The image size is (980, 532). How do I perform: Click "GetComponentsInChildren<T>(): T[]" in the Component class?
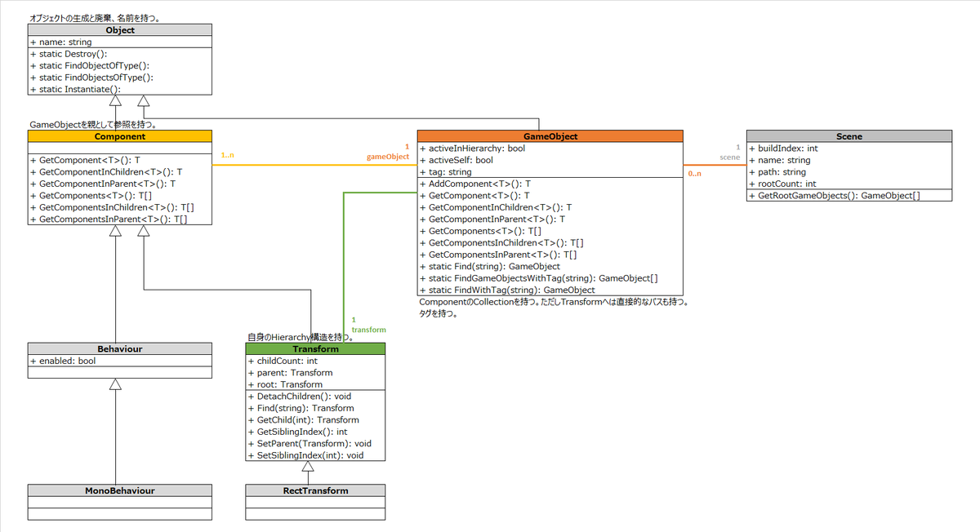[x=112, y=208]
